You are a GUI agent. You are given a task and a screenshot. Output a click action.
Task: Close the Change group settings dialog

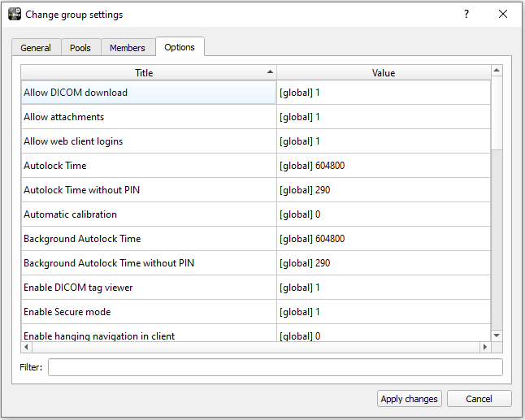tap(504, 15)
